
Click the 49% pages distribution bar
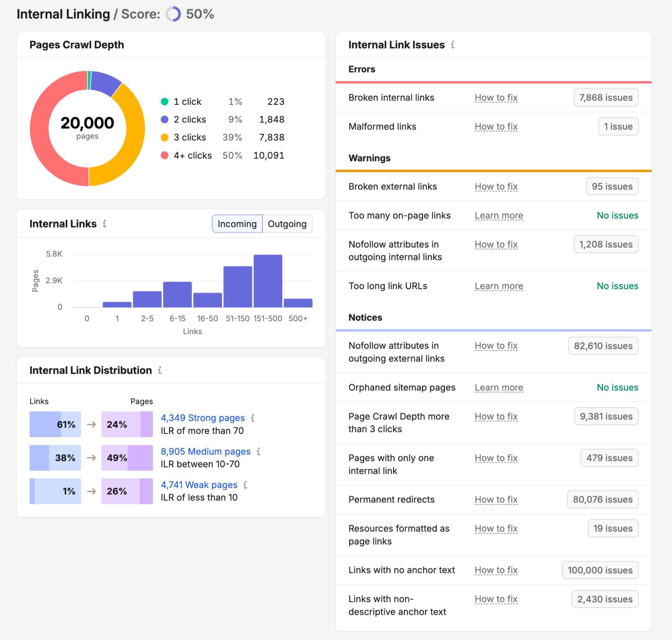point(127,458)
